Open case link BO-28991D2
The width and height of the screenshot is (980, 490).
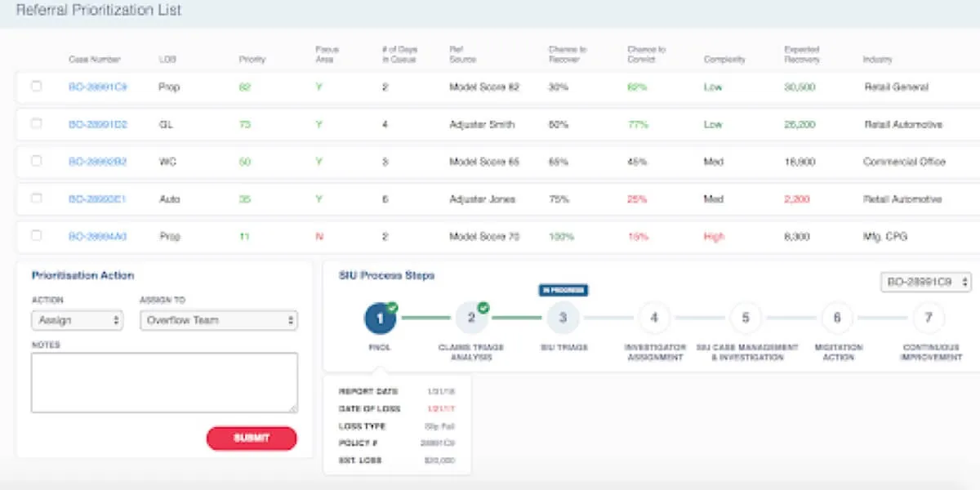point(97,125)
